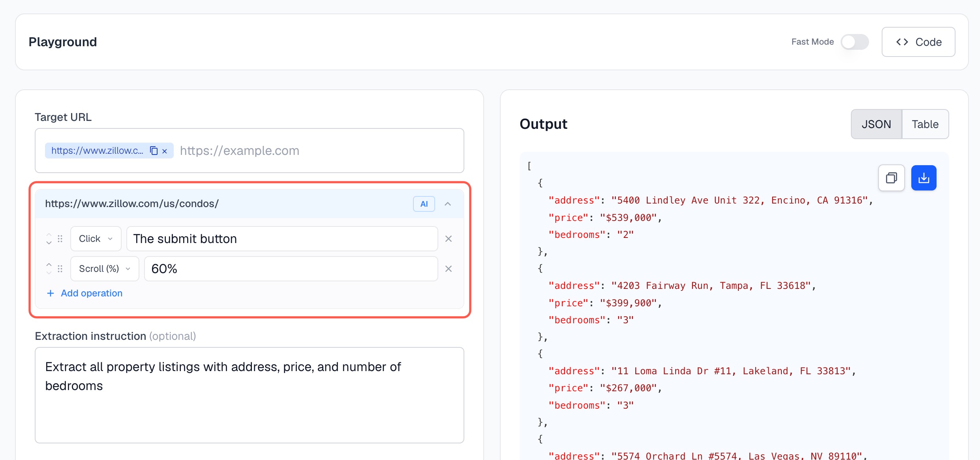Switch output to JSON tab
980x460 pixels.
877,124
